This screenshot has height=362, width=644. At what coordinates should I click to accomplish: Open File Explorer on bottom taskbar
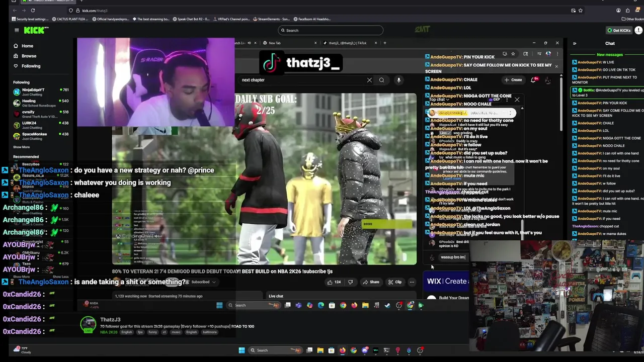tap(320, 350)
